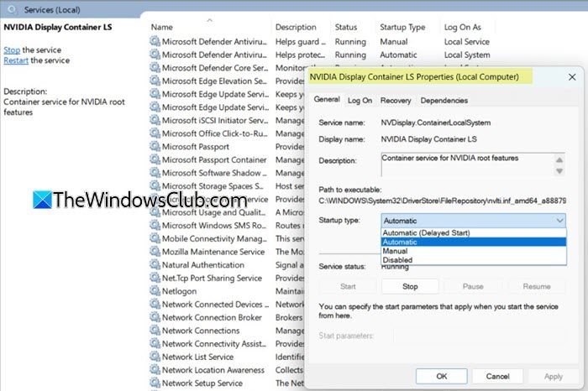This screenshot has height=391, width=588.
Task: Click gear icon for Microsoft Defender Core Service
Action: pos(155,67)
